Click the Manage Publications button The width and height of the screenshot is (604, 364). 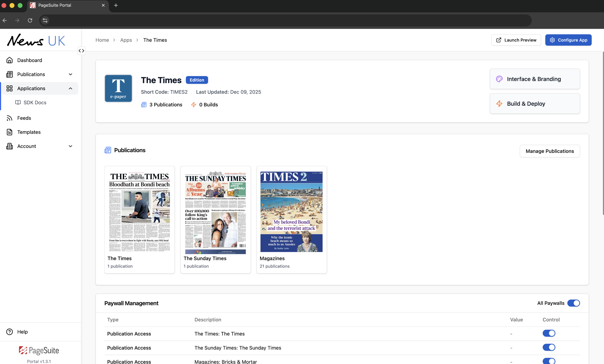(549, 151)
